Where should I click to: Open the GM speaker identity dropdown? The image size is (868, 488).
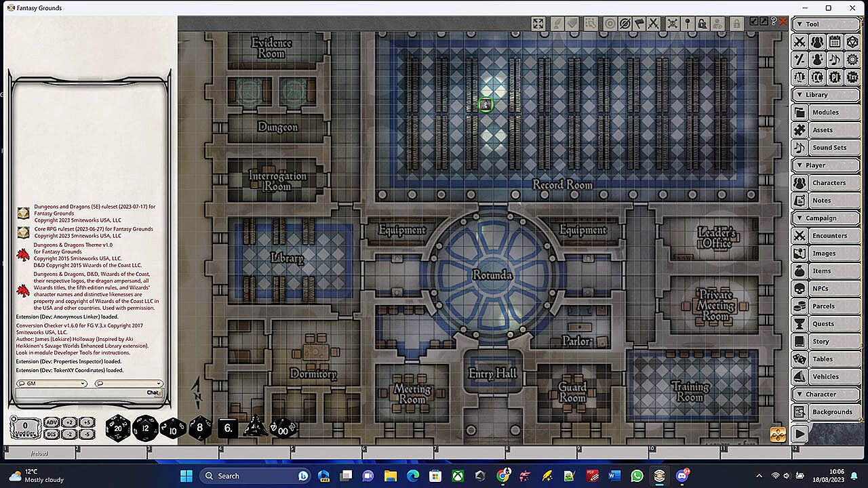[x=52, y=384]
